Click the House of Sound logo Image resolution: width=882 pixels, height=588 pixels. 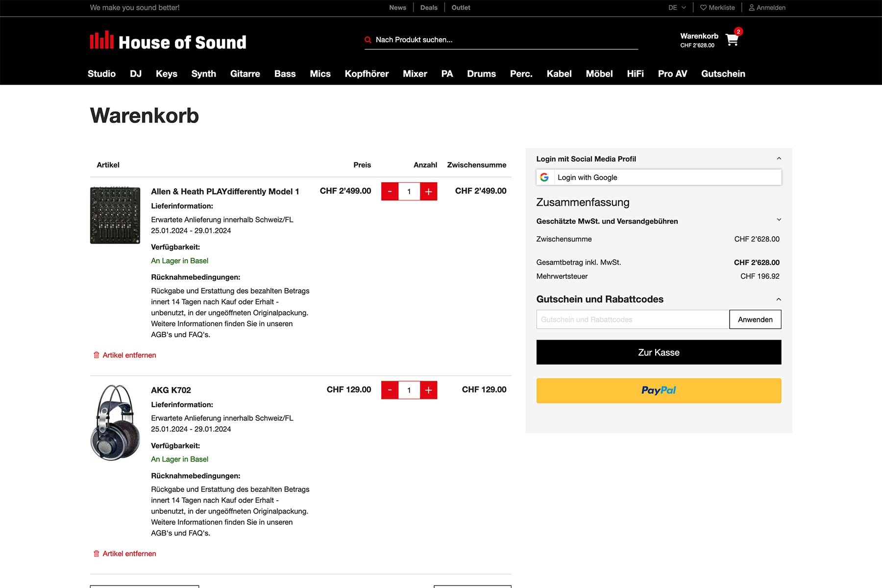click(x=168, y=41)
